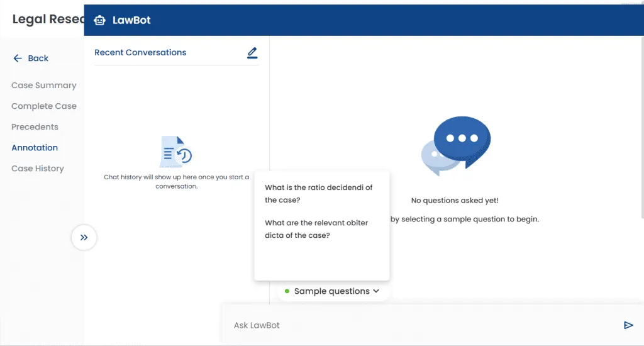Send the message with the paper plane icon

pos(628,325)
